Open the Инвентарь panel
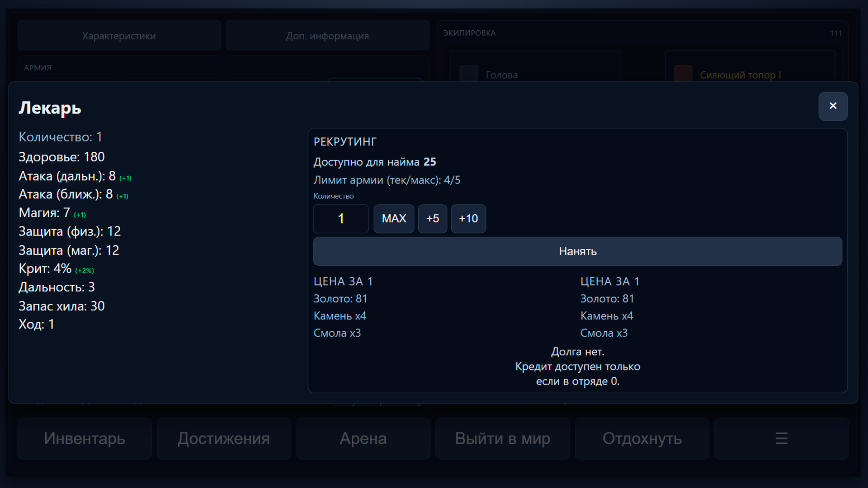Image resolution: width=868 pixels, height=488 pixels. tap(84, 438)
